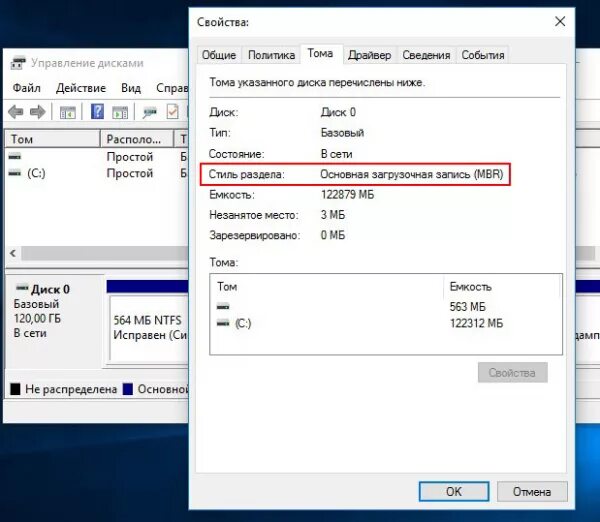Screen dimensions: 600x522
Task: Click the left arrow of horizontal scrollbar
Action: [x=13, y=253]
